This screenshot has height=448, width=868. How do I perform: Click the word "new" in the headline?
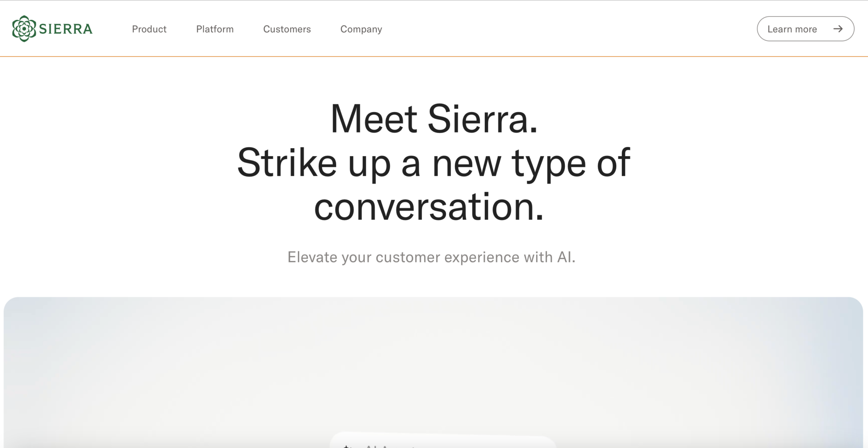point(466,163)
